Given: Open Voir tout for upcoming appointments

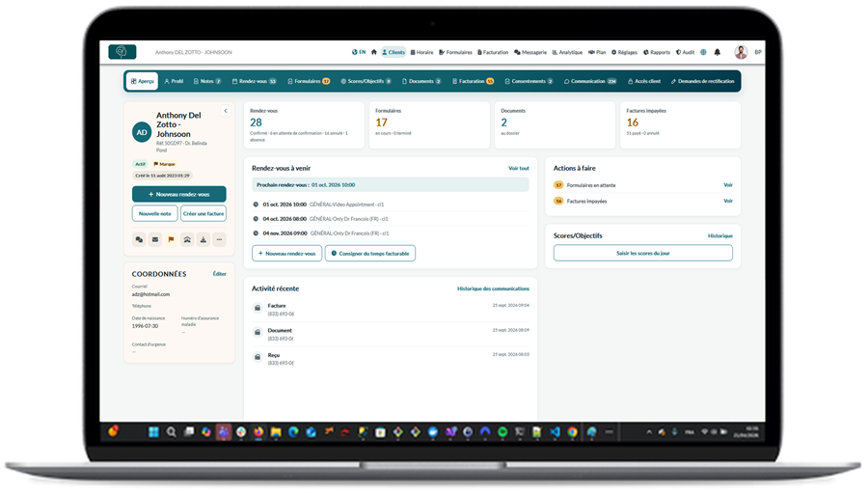Looking at the screenshot, I should pyautogui.click(x=519, y=169).
